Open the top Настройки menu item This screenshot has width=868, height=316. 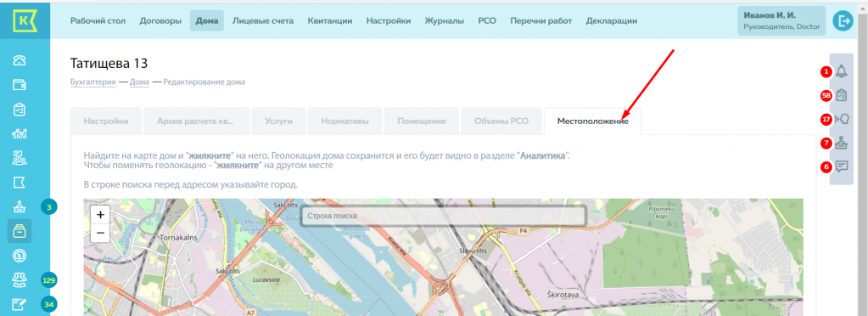[x=389, y=21]
